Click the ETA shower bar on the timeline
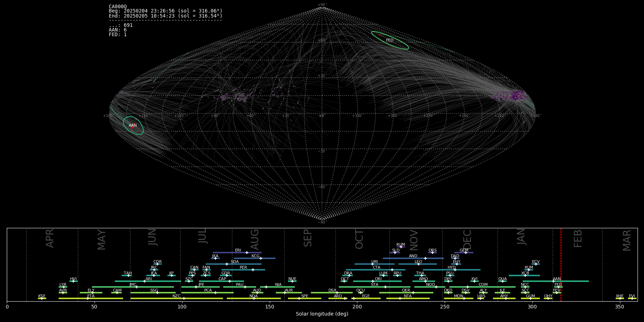 pos(91,298)
